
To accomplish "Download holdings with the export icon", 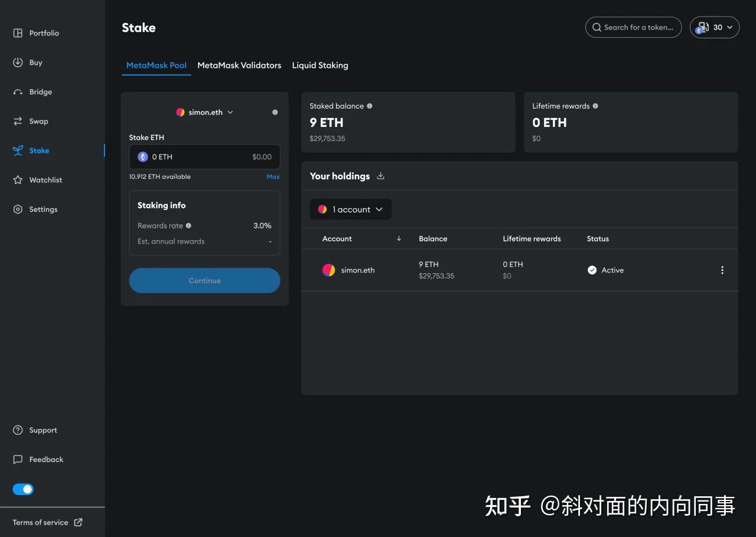I will coord(380,176).
